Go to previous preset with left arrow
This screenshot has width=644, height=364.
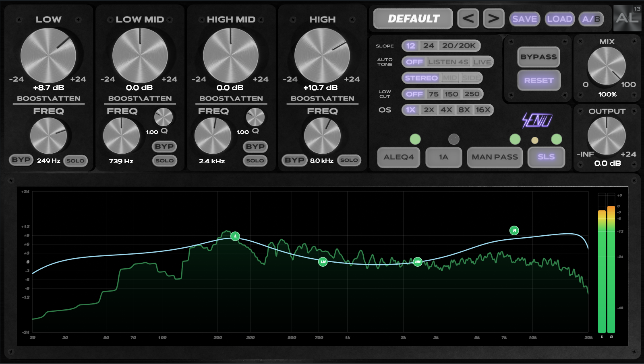[x=468, y=19]
